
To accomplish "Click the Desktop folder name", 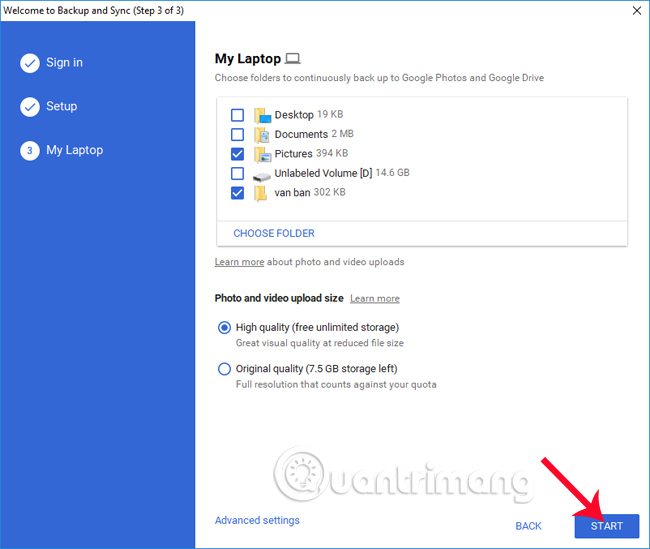I will tap(294, 115).
